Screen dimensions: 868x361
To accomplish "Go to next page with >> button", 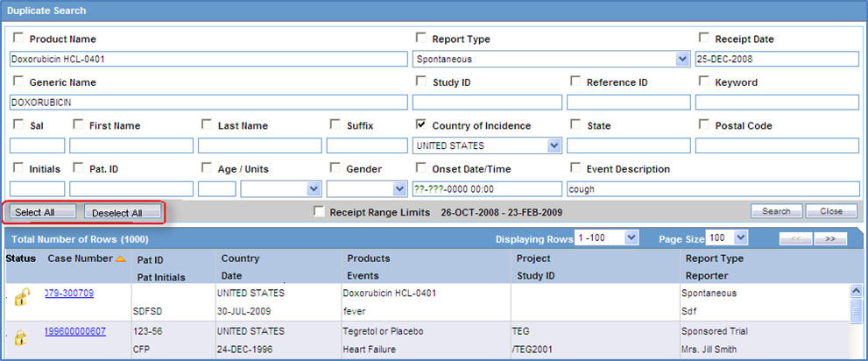I will coord(830,238).
